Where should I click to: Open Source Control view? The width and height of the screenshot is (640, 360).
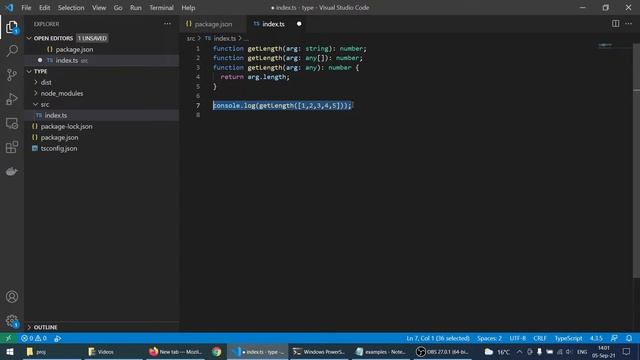(12, 75)
